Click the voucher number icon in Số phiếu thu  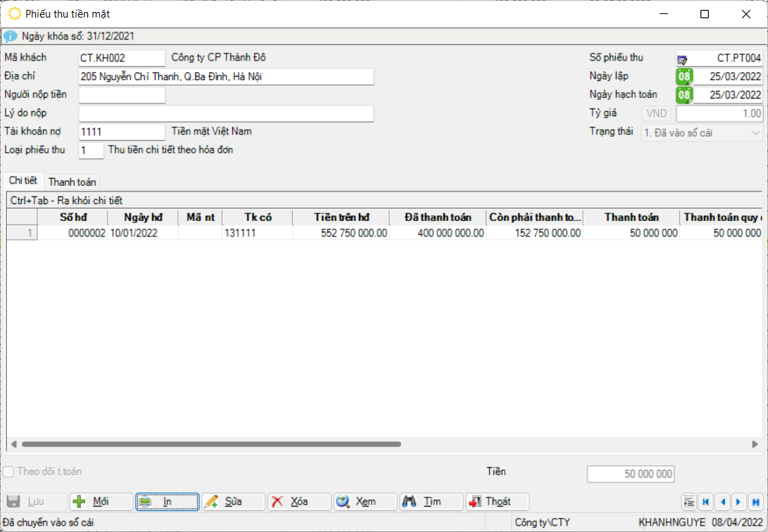point(682,58)
